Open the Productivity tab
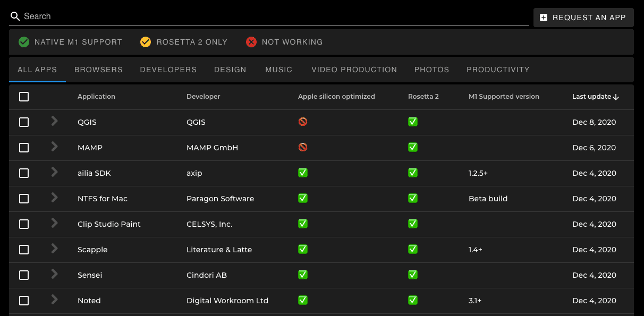Image resolution: width=644 pixels, height=316 pixels. [x=498, y=70]
